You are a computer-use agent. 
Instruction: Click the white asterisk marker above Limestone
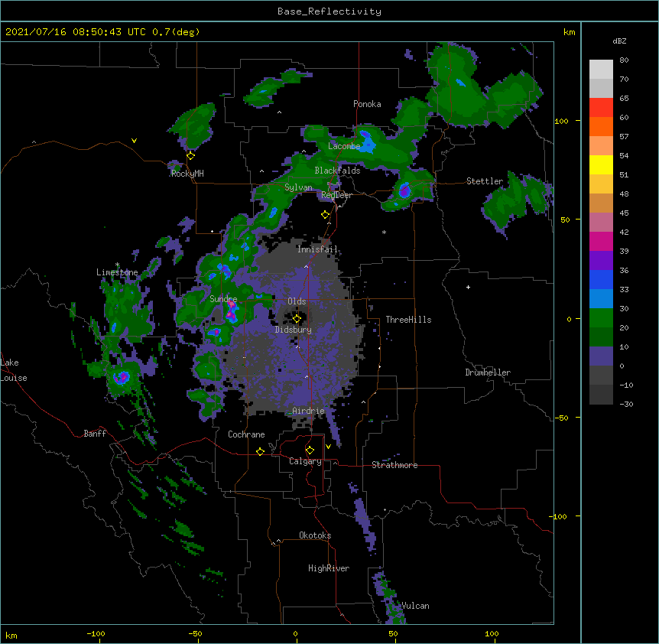click(x=117, y=265)
